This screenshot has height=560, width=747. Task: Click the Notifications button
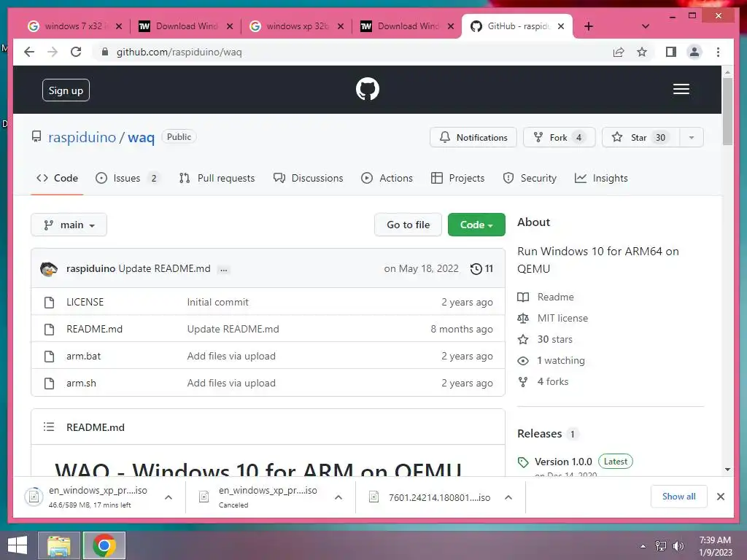473,137
